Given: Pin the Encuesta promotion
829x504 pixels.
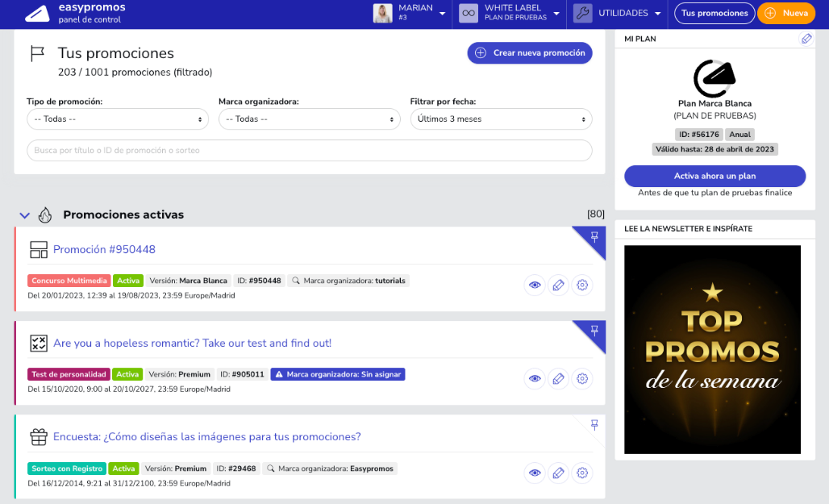Looking at the screenshot, I should (594, 425).
